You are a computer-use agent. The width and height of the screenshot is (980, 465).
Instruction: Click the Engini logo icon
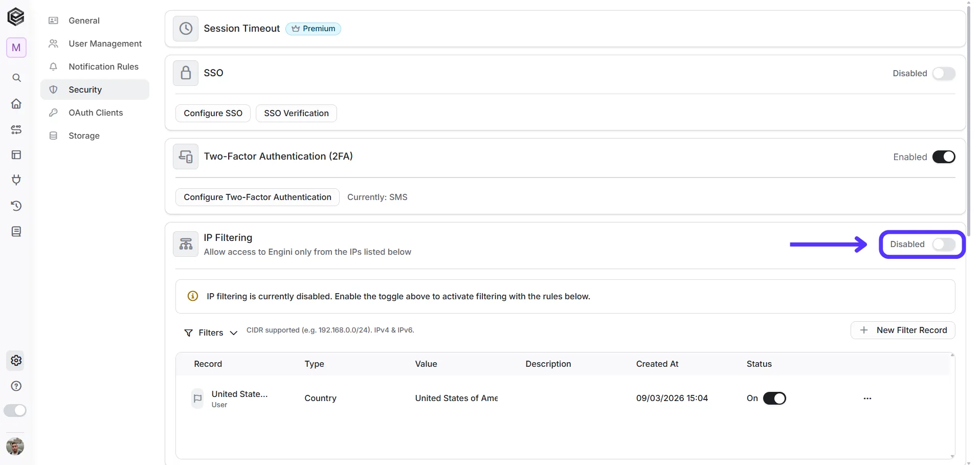16,17
